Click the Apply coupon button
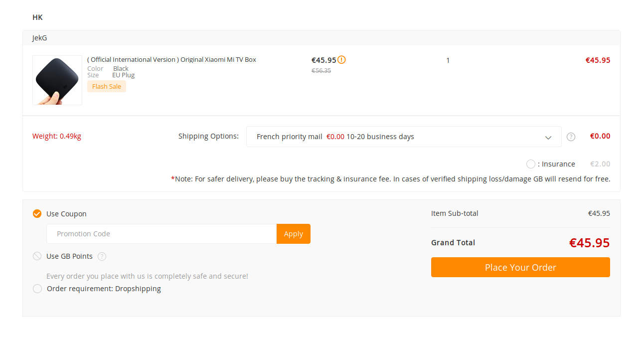 [x=294, y=234]
